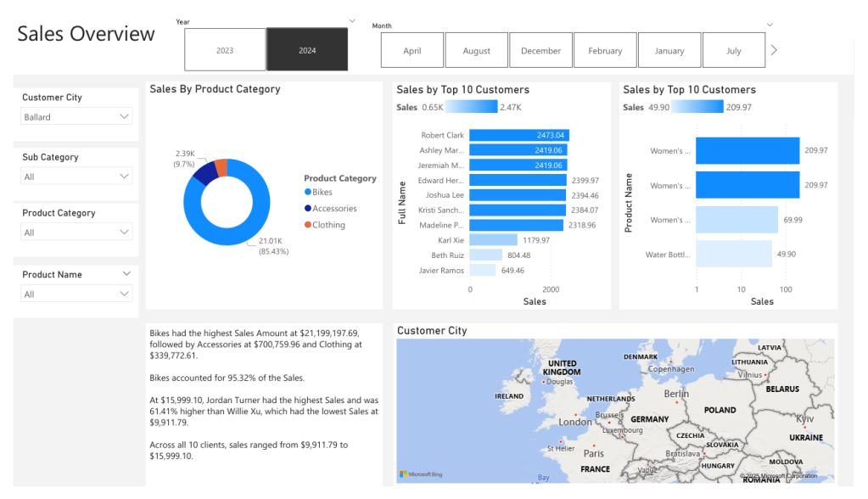
Task: Select the Clothing legend entry
Action: click(328, 225)
